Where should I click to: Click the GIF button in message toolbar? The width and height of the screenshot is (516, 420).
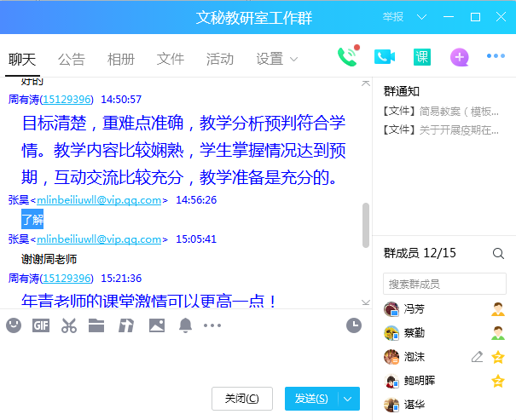coord(41,325)
